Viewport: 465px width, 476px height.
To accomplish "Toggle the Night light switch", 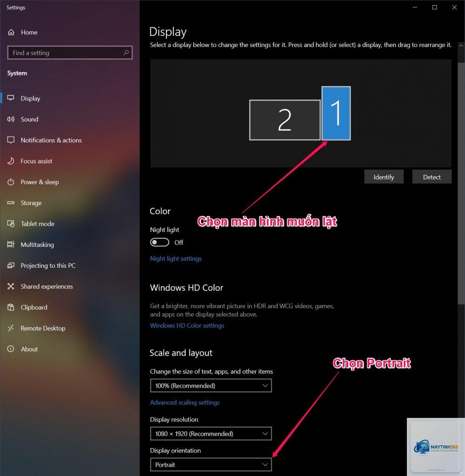I will pos(159,242).
